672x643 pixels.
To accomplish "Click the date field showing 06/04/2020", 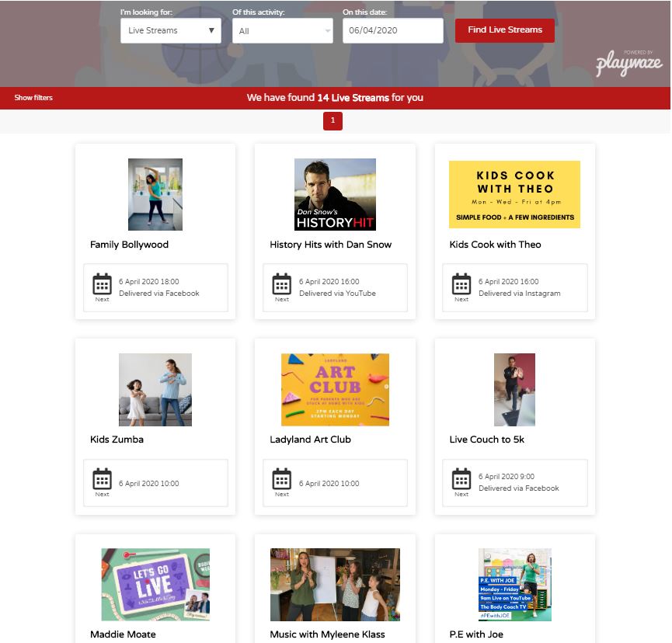I will tap(392, 30).
